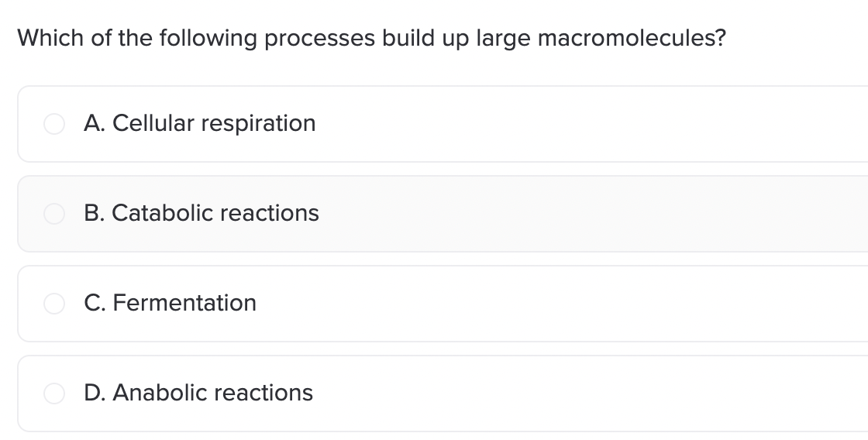The width and height of the screenshot is (868, 440).
Task: Pick the 'D. Anabolic reactions' answer label
Action: pyautogui.click(x=198, y=393)
